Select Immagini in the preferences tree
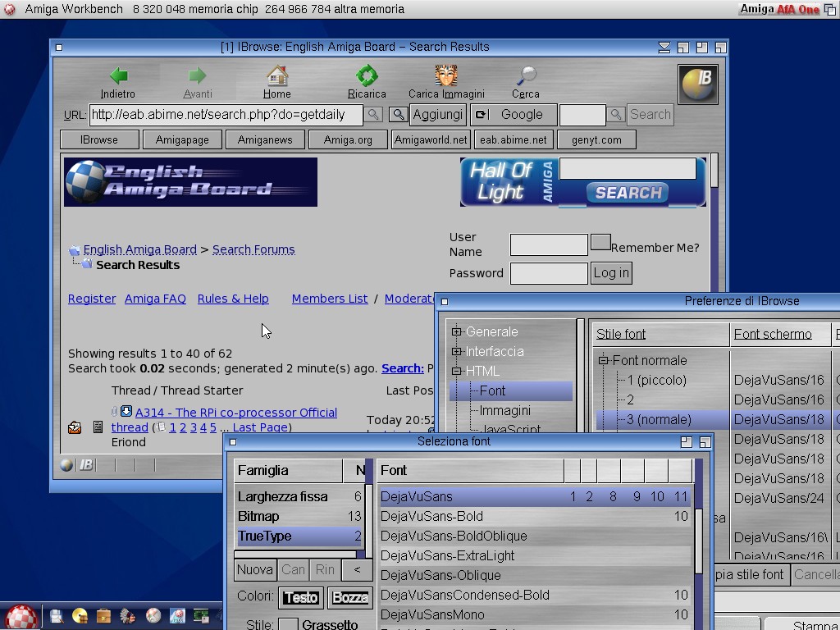The width and height of the screenshot is (840, 630). (504, 410)
